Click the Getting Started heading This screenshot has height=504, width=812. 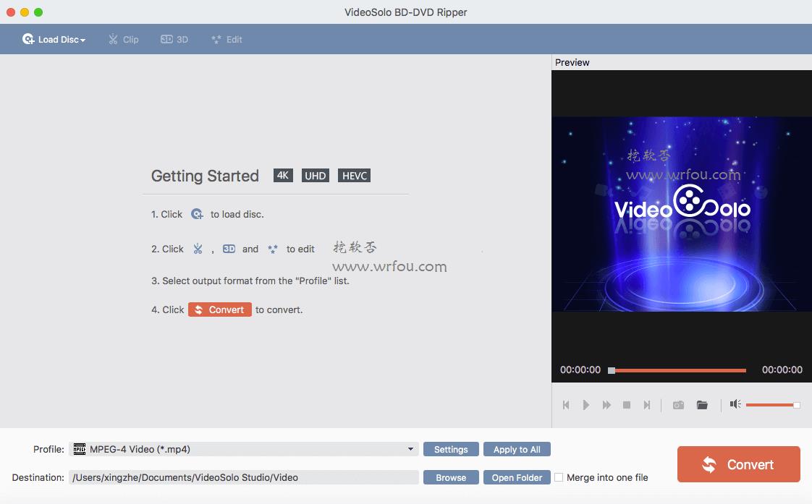coord(205,176)
